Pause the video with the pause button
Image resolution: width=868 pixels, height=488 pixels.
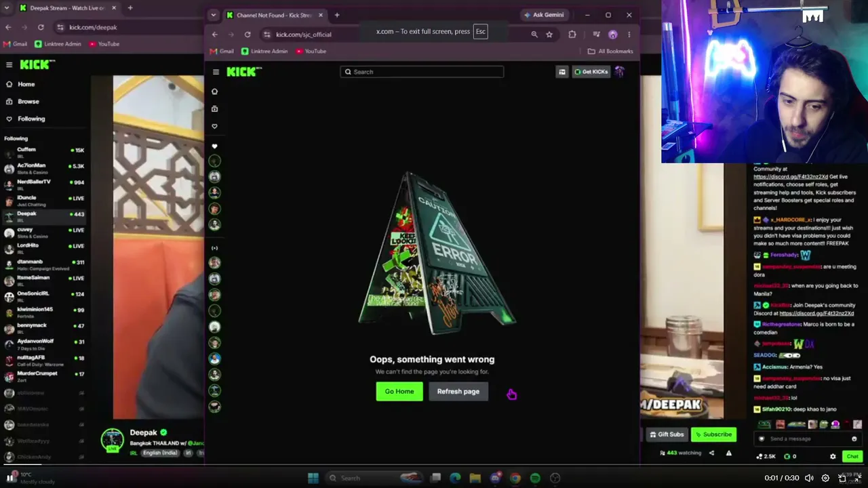(10, 478)
